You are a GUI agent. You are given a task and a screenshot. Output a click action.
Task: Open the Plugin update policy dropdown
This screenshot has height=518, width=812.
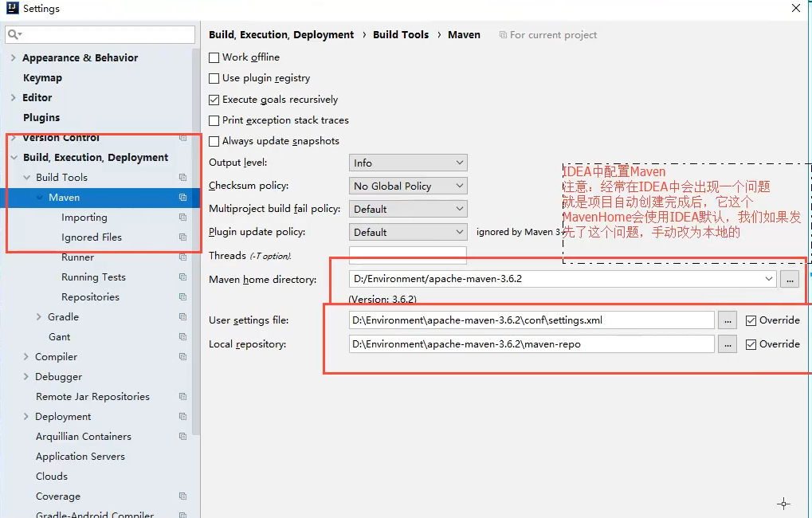click(x=408, y=232)
